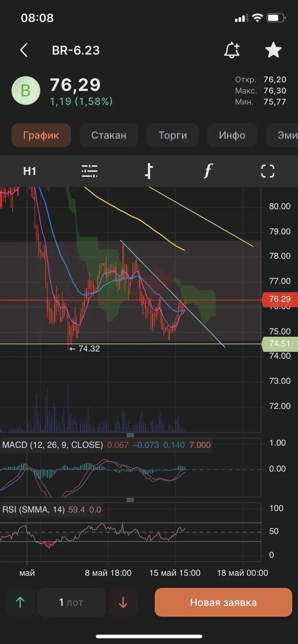Go back using the left chevron
Image resolution: width=298 pixels, height=644 pixels.
[24, 50]
